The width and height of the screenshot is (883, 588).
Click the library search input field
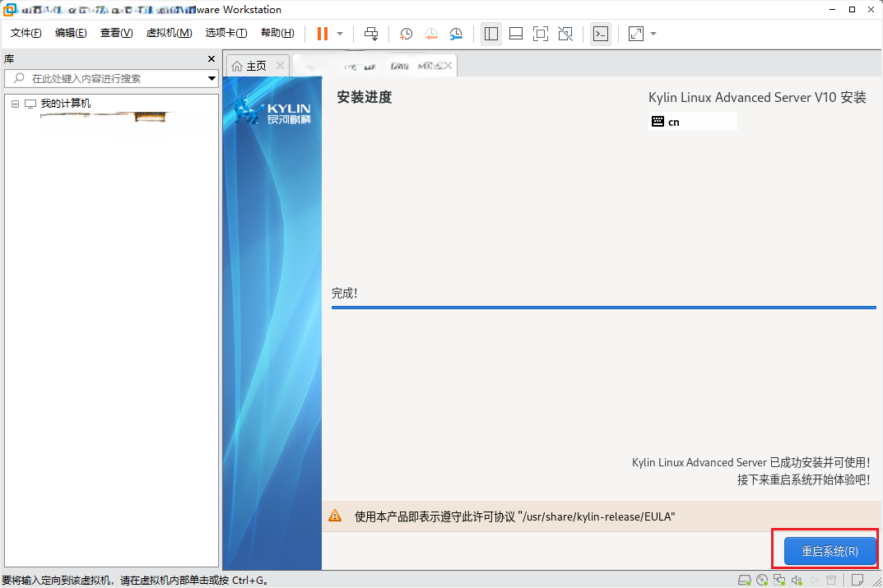coord(111,78)
